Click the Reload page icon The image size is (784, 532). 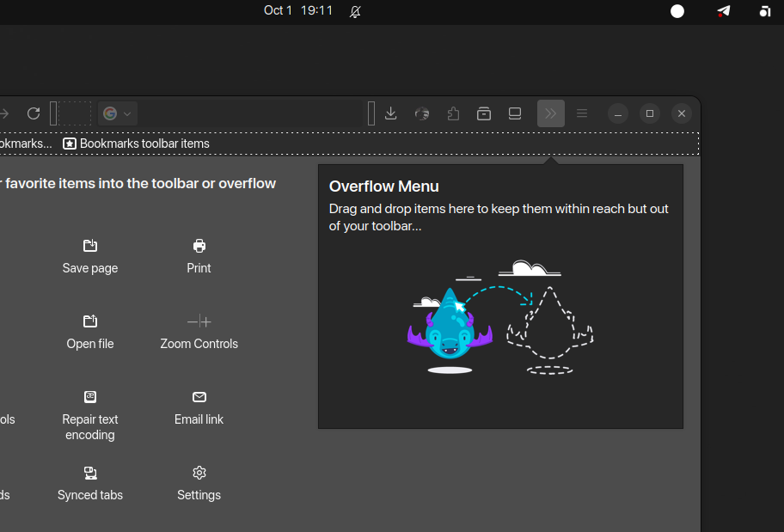[x=34, y=113]
